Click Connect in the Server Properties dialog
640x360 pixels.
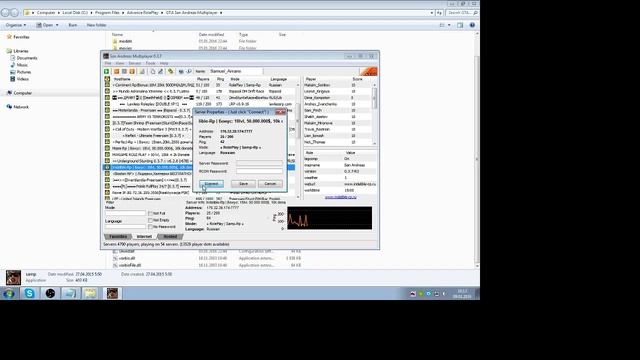click(211, 184)
